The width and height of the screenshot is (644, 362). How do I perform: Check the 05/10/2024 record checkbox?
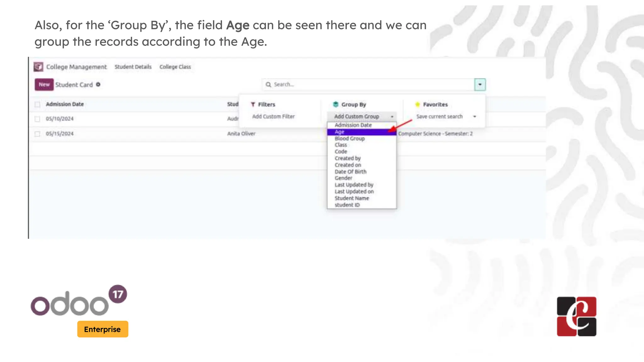[37, 119]
